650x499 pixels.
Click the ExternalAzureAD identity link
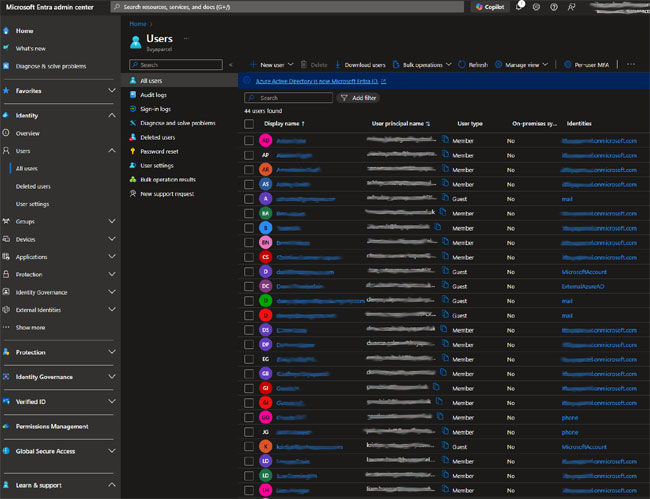[583, 286]
